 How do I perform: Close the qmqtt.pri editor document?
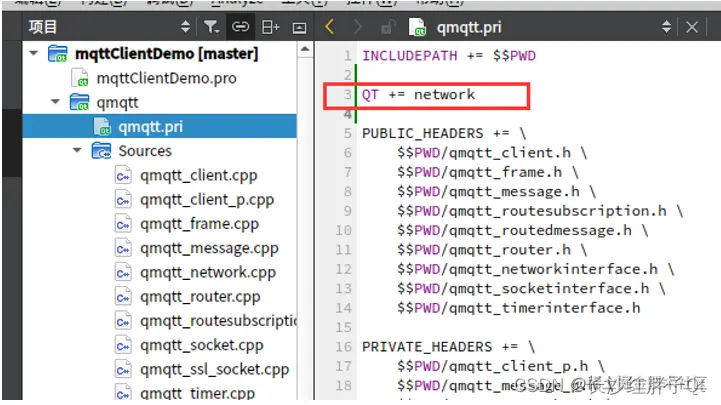pyautogui.click(x=692, y=27)
